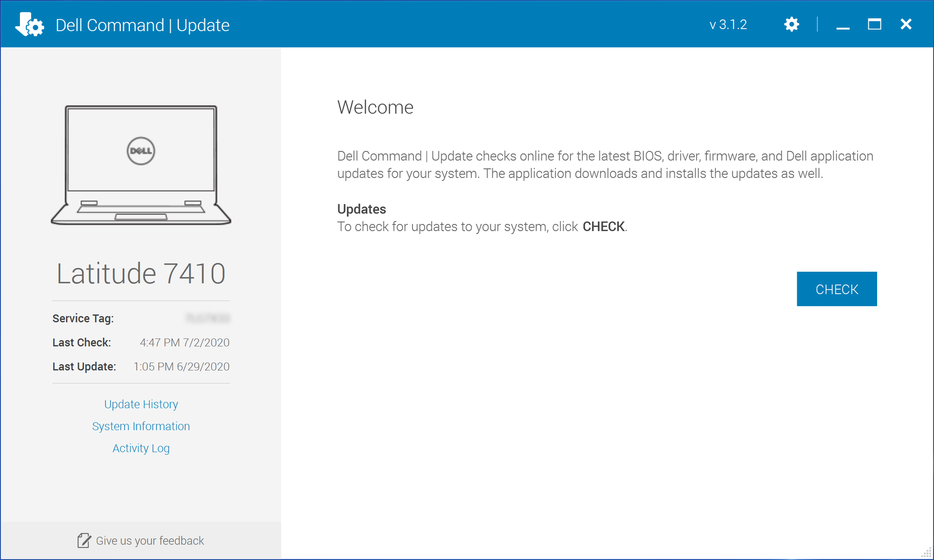This screenshot has height=560, width=934.
Task: Open settings via the gear icon
Action: [x=791, y=24]
